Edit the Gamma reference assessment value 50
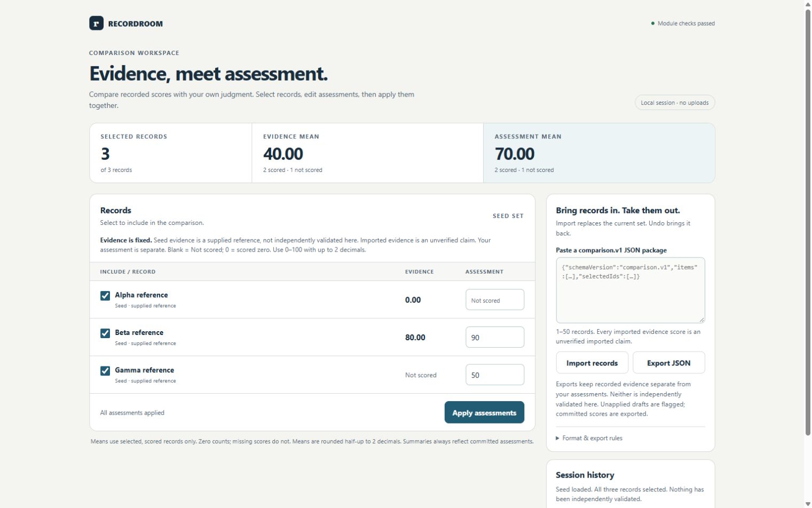 [495, 374]
